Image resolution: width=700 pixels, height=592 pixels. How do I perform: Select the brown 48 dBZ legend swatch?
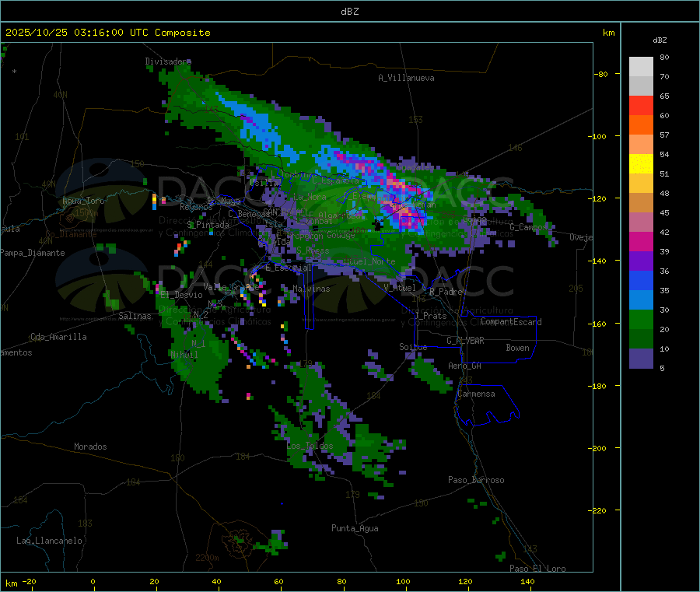(641, 203)
